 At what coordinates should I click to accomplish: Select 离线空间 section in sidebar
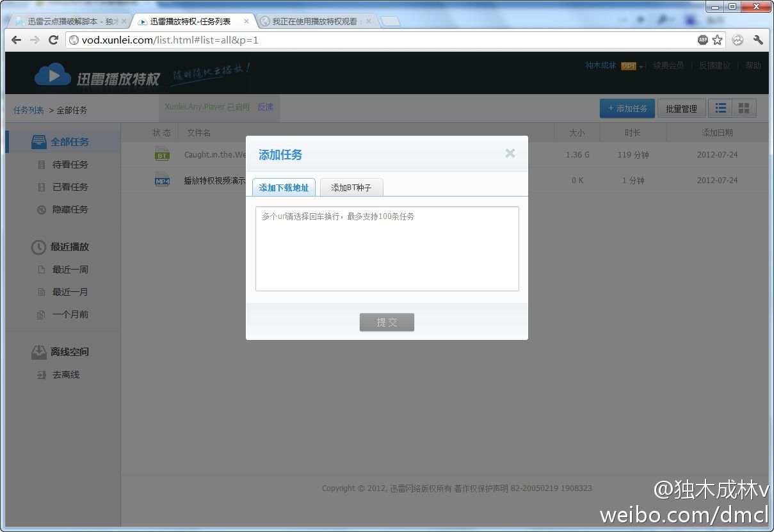69,351
